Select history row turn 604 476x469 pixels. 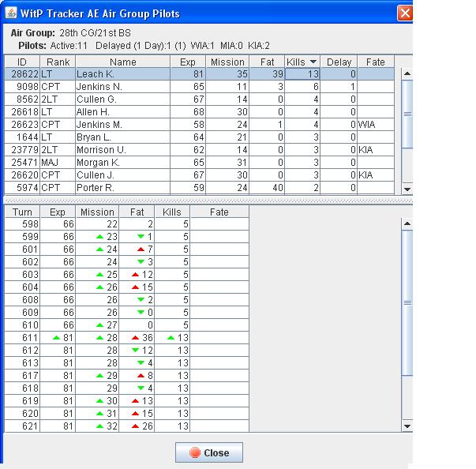[126, 287]
